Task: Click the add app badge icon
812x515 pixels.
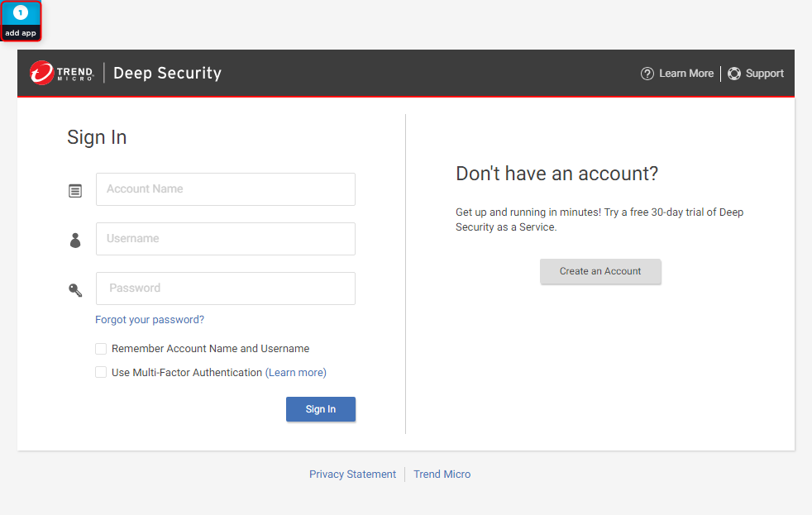Action: (x=20, y=21)
